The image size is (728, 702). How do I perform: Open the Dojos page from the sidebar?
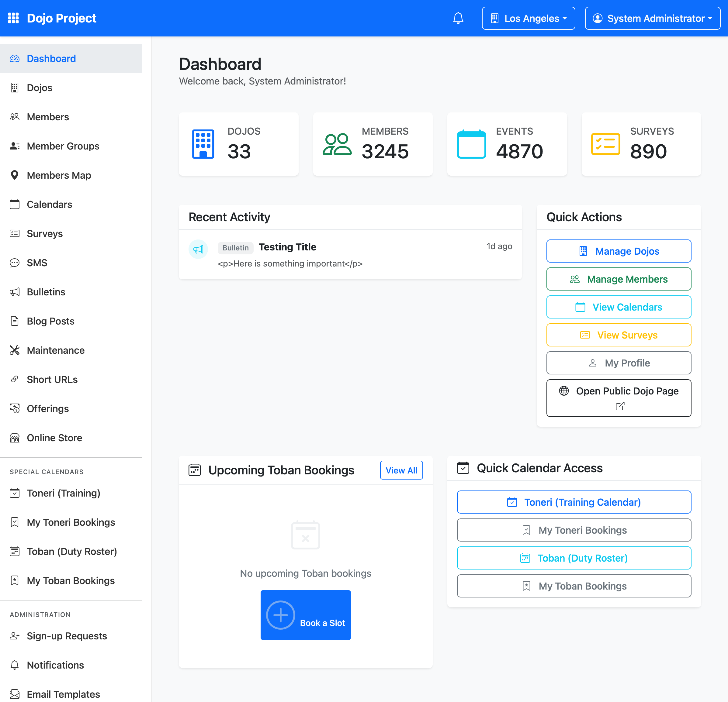(71, 88)
